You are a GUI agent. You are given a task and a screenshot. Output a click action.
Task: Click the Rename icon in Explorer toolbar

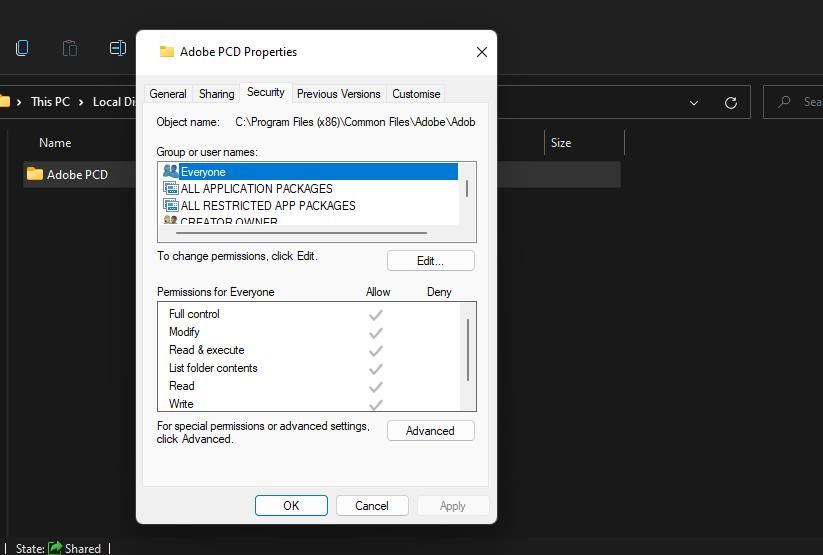pyautogui.click(x=117, y=48)
